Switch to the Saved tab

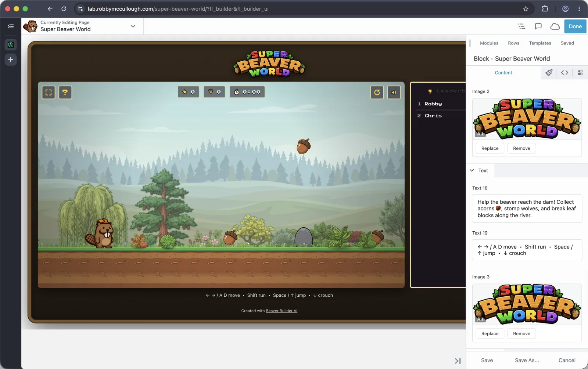[x=567, y=43]
